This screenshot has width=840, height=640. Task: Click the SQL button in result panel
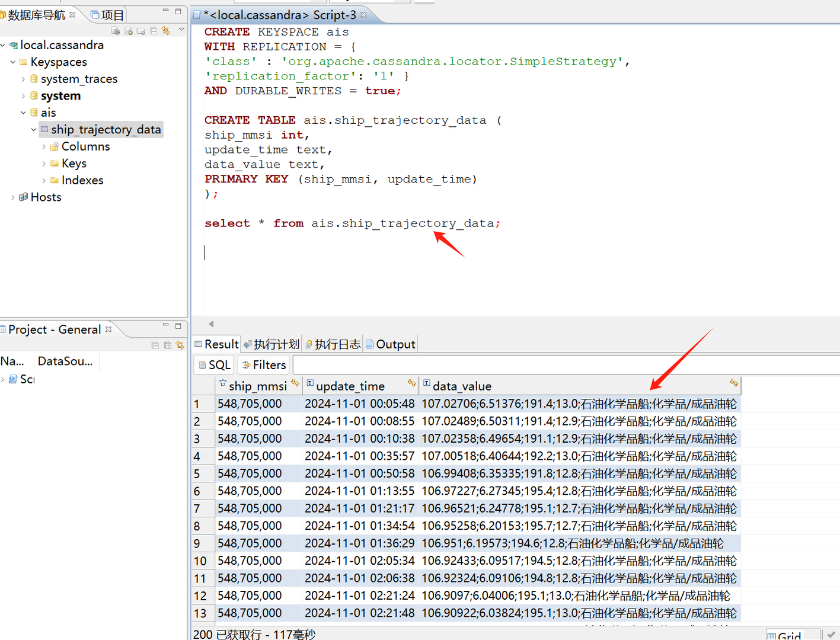click(214, 365)
